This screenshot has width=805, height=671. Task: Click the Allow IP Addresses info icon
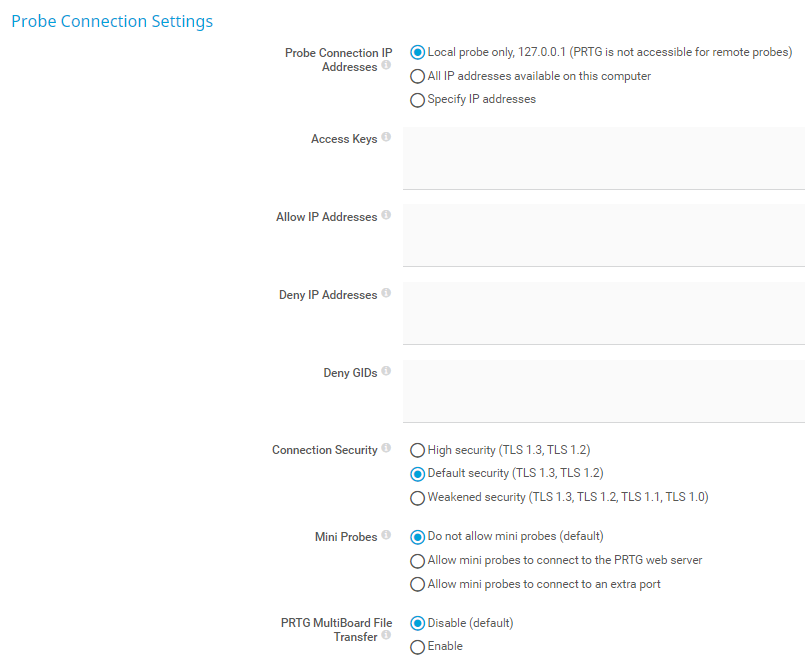[386, 215]
